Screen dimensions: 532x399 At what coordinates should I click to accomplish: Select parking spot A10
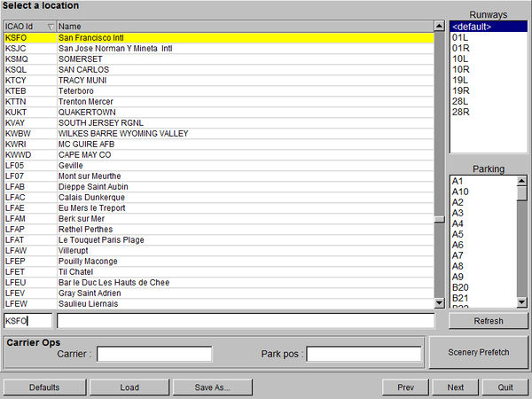(460, 192)
